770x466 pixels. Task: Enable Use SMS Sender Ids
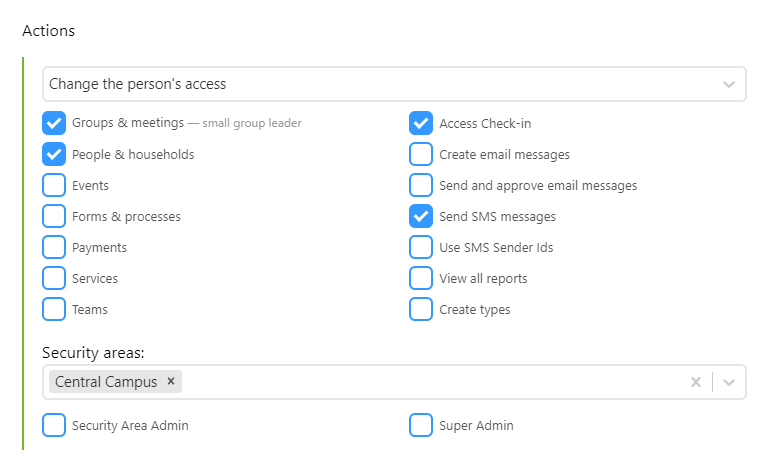pyautogui.click(x=421, y=247)
